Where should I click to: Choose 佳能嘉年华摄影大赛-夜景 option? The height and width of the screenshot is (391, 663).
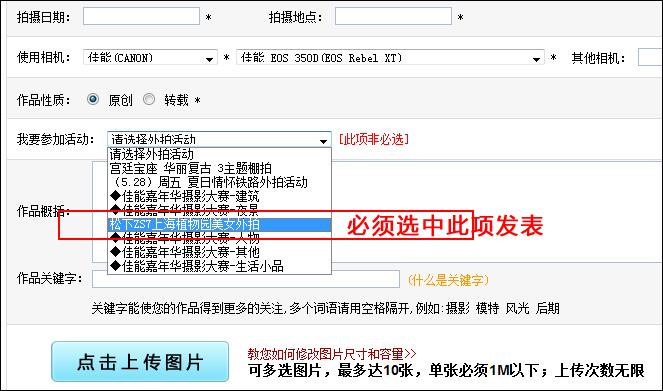(x=219, y=210)
